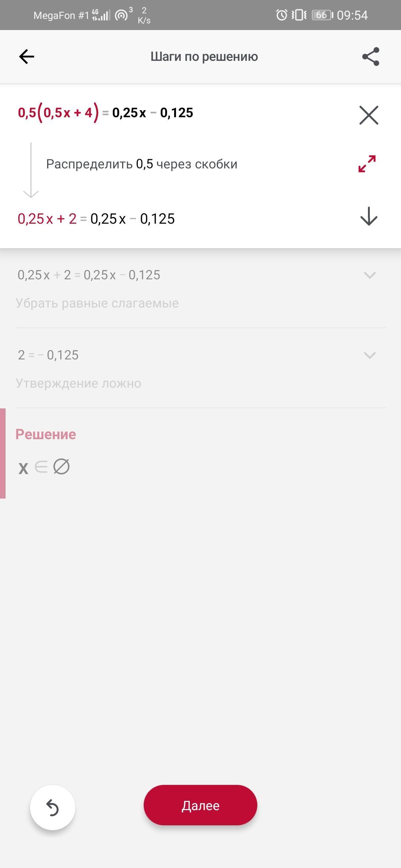Go back using the left arrow

pos(26,57)
